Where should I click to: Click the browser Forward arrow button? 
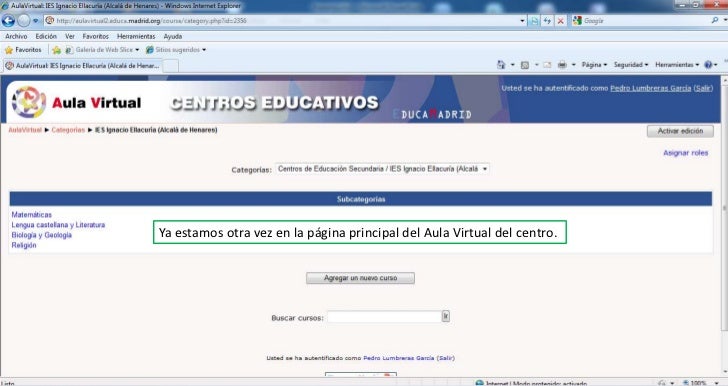tap(23, 20)
